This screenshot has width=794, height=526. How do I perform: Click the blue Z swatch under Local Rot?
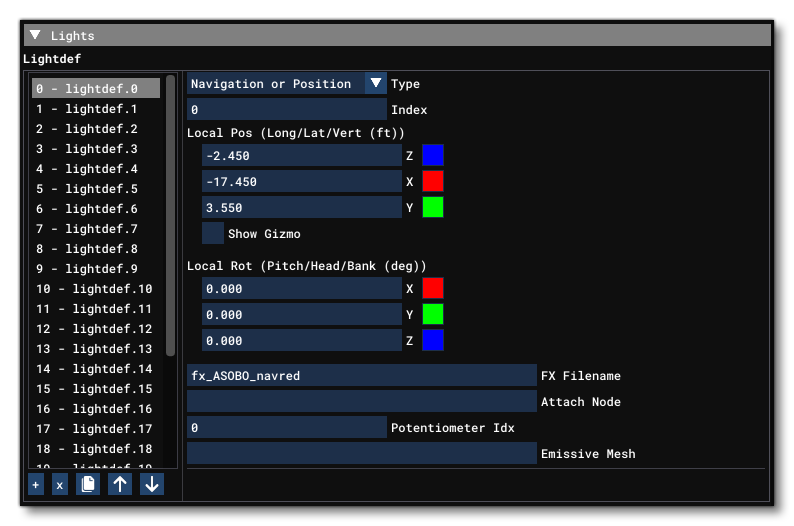click(x=433, y=340)
